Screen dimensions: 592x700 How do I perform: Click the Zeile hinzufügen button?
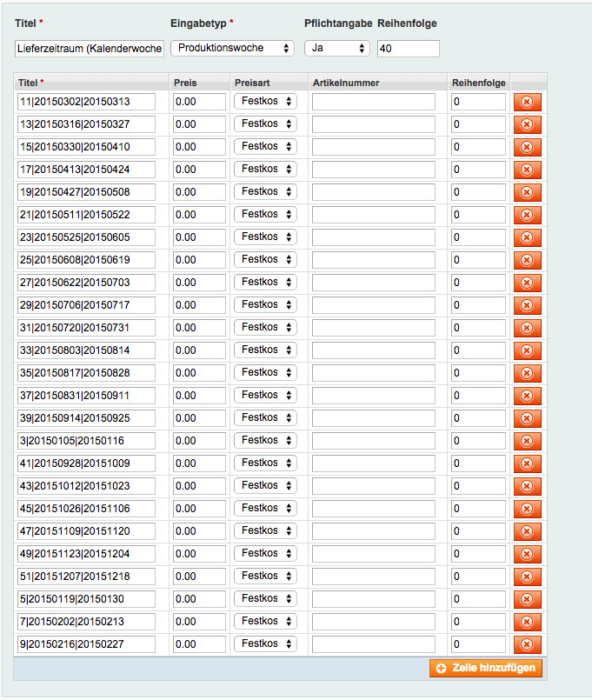(486, 668)
